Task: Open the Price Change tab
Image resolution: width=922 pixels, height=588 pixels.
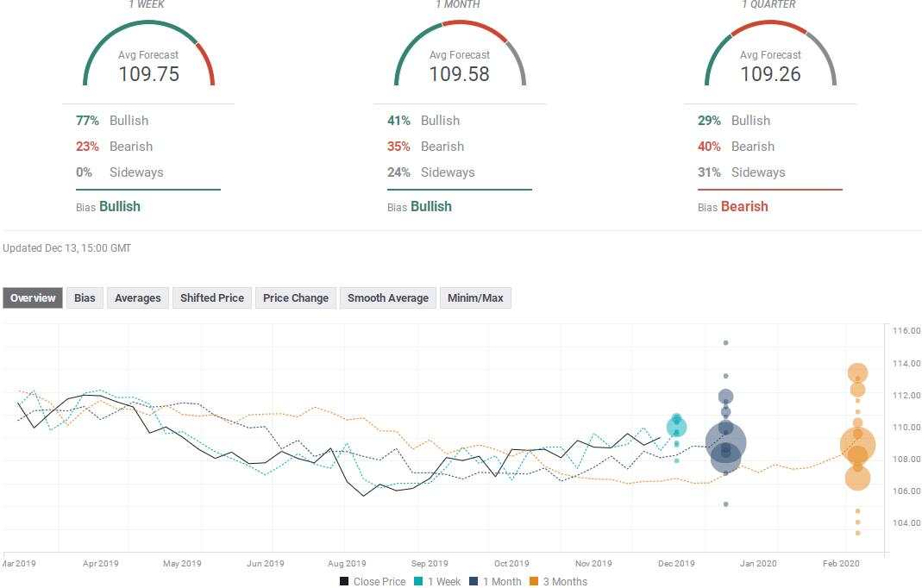Action: [x=296, y=298]
